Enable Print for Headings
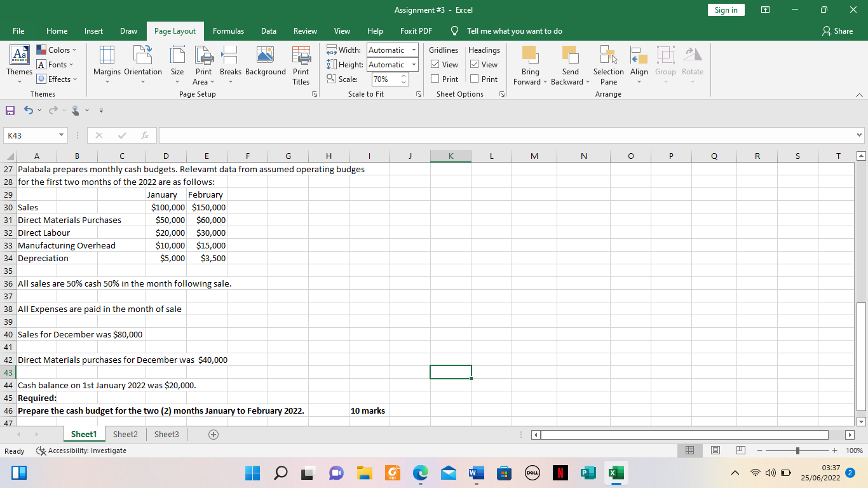Screen dimensions: 868x488 (475, 79)
